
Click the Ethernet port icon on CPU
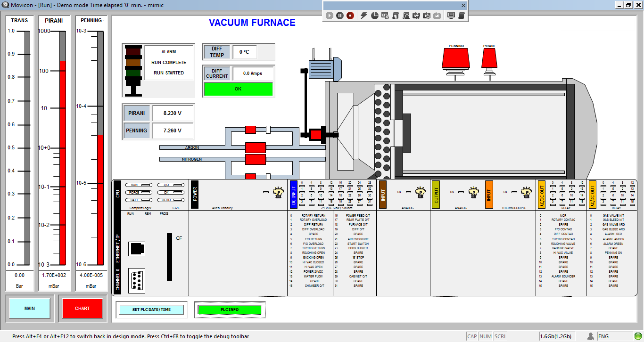(x=137, y=249)
